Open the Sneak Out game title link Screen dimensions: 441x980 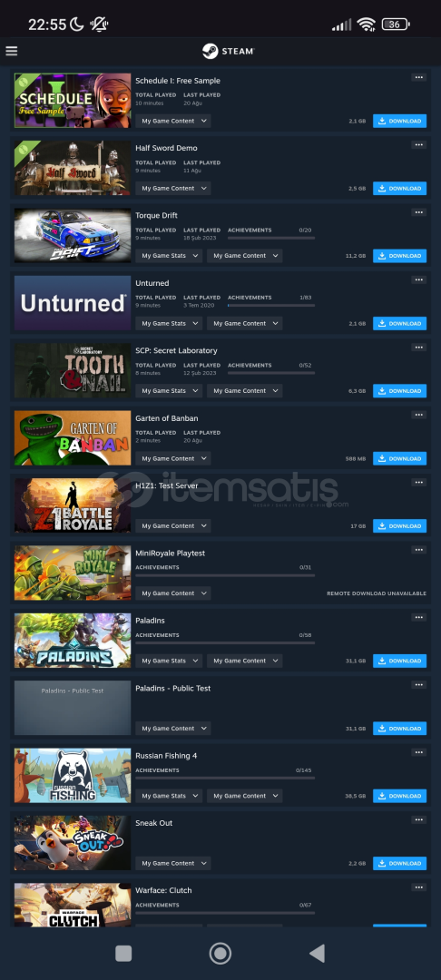[153, 823]
